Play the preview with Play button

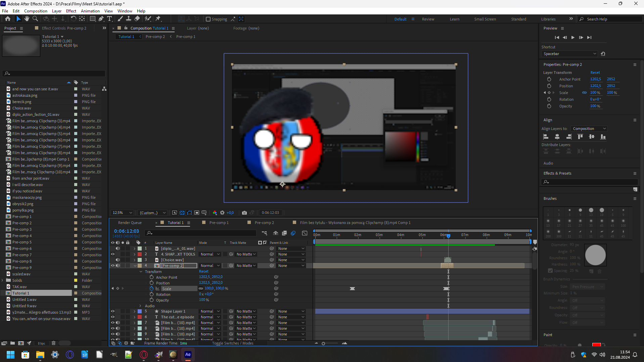coord(573,38)
